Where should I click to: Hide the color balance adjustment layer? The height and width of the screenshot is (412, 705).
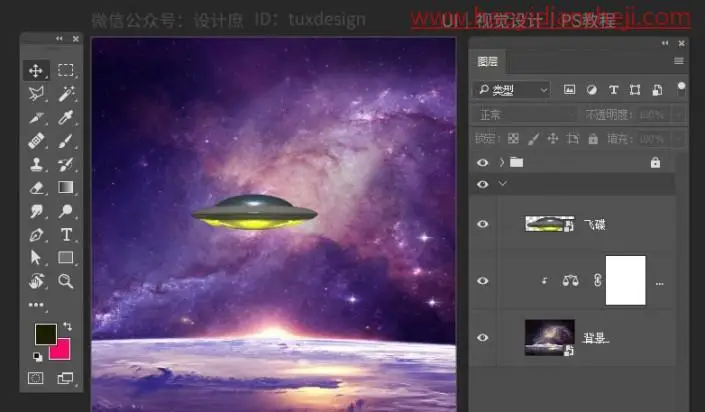click(x=482, y=281)
